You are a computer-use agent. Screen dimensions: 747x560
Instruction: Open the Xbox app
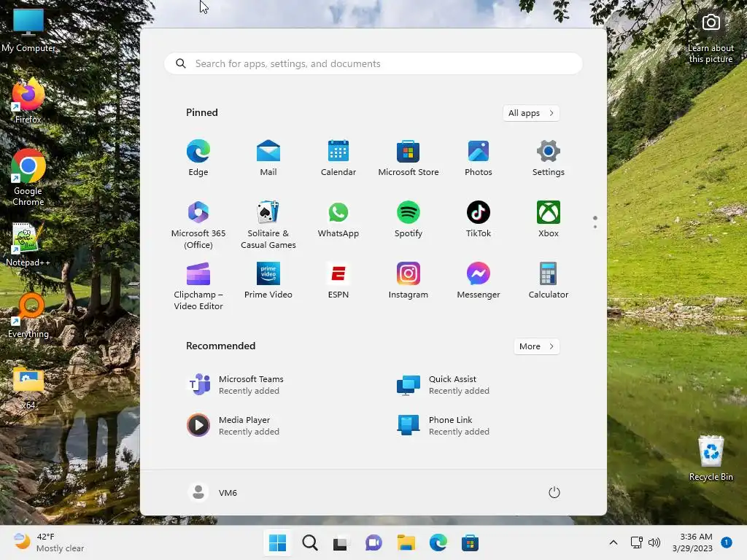[x=549, y=219]
